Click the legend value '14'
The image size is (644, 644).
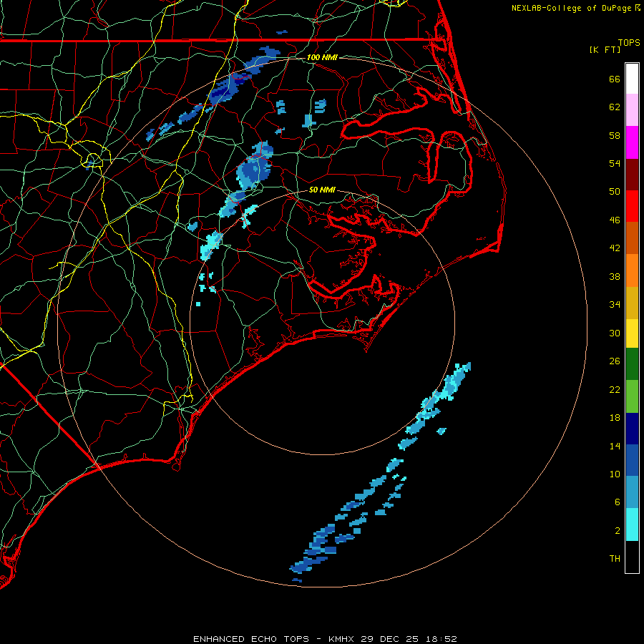point(615,446)
